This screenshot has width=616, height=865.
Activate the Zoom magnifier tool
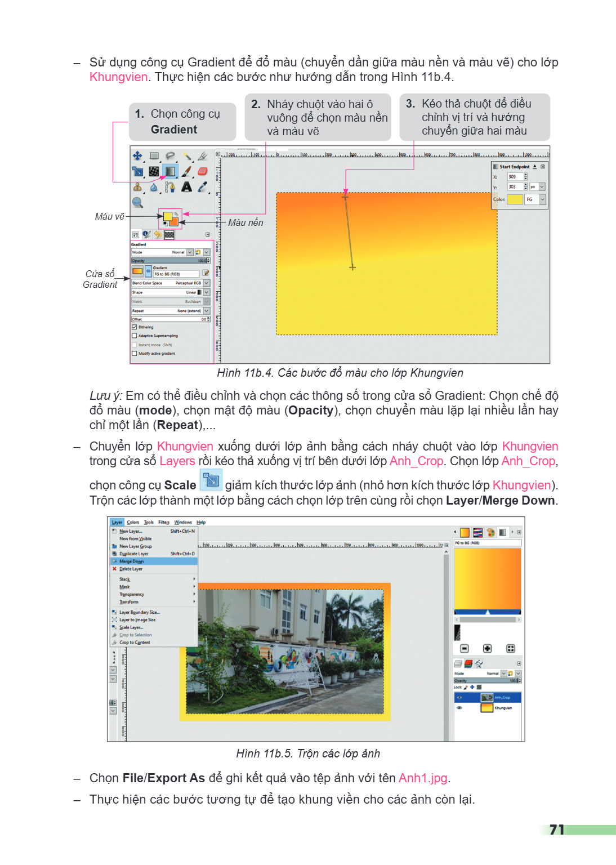[137, 203]
